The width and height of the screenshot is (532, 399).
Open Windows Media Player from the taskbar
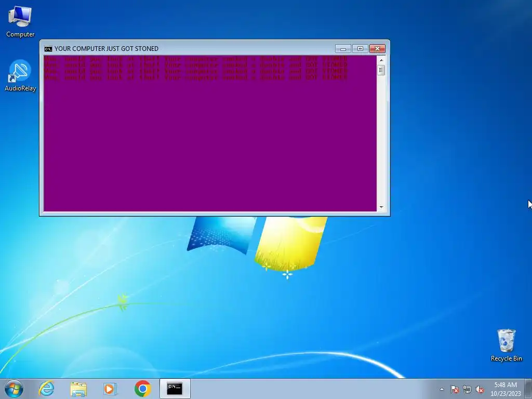point(110,389)
